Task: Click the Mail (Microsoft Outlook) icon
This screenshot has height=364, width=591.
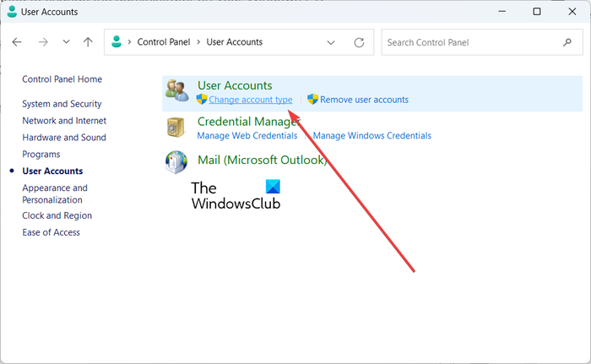Action: (177, 160)
